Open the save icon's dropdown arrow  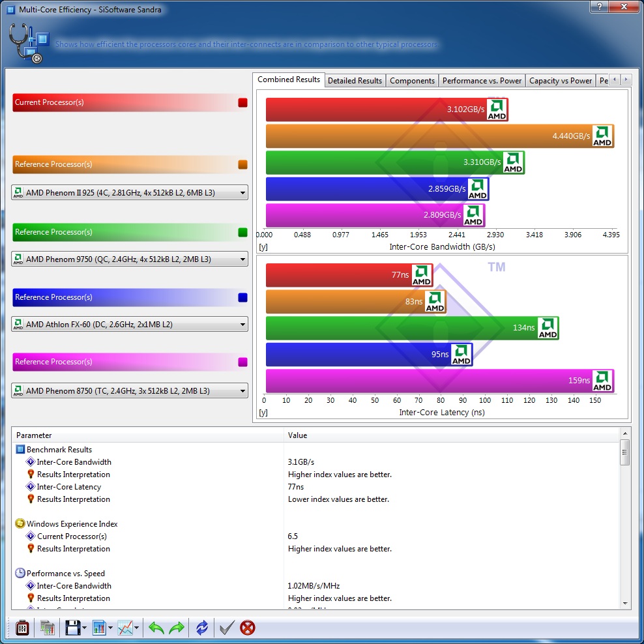(x=84, y=628)
